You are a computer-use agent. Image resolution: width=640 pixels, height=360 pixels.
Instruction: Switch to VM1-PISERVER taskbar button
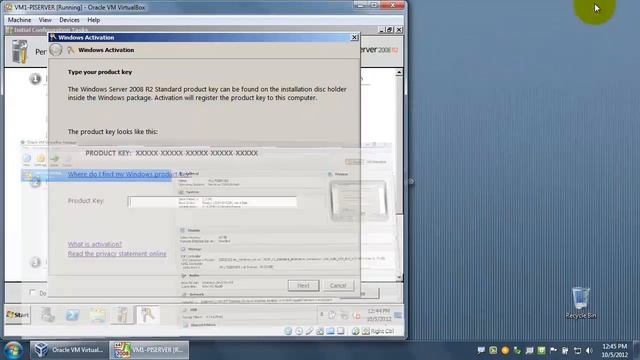[x=149, y=350]
